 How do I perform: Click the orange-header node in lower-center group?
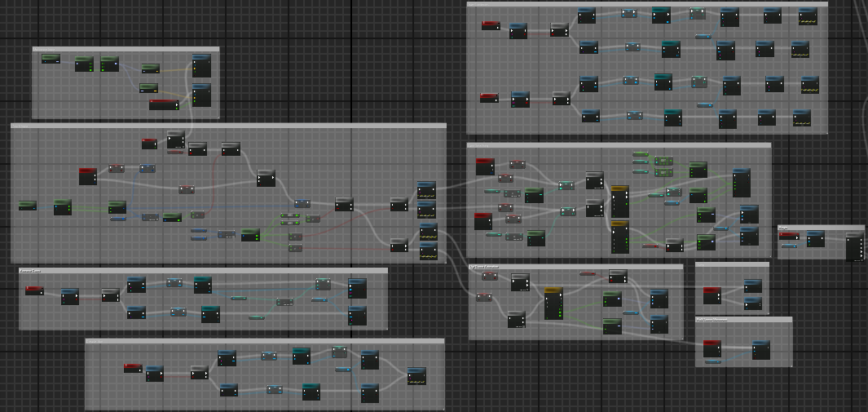coord(553,303)
